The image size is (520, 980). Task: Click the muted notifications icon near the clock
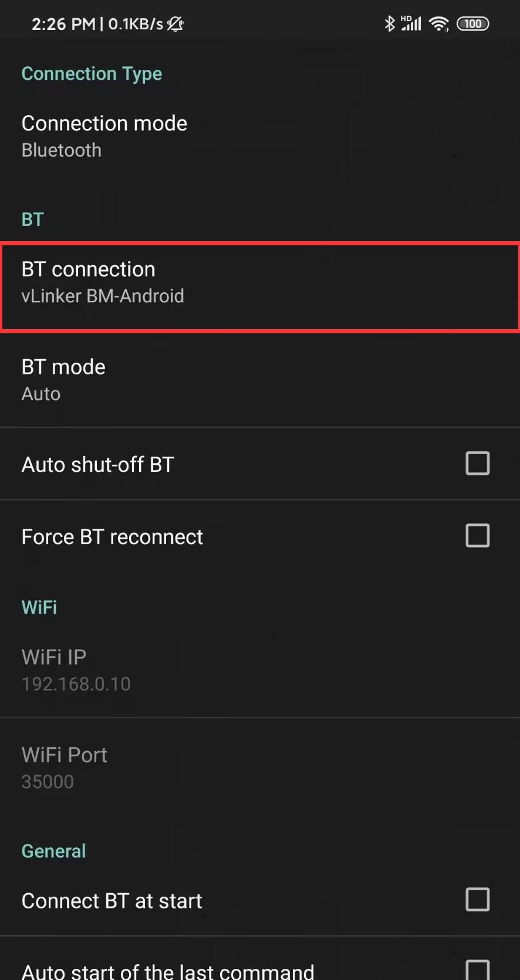175,24
